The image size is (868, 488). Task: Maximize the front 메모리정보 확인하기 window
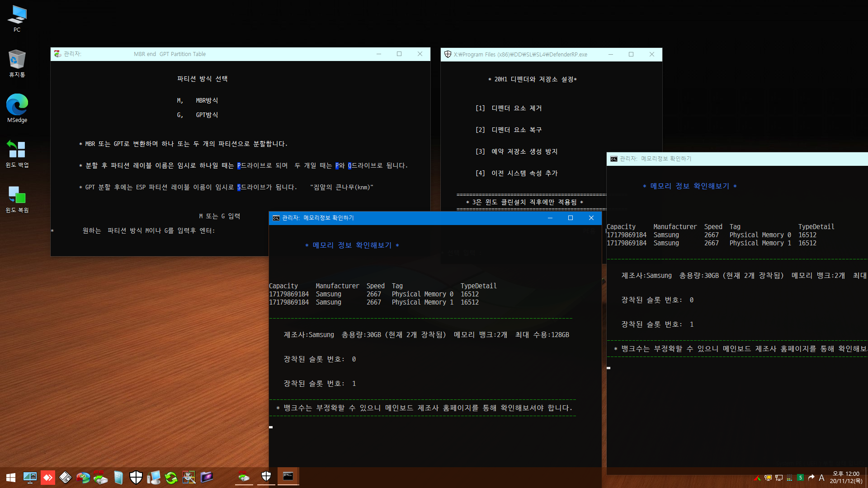[x=571, y=218]
